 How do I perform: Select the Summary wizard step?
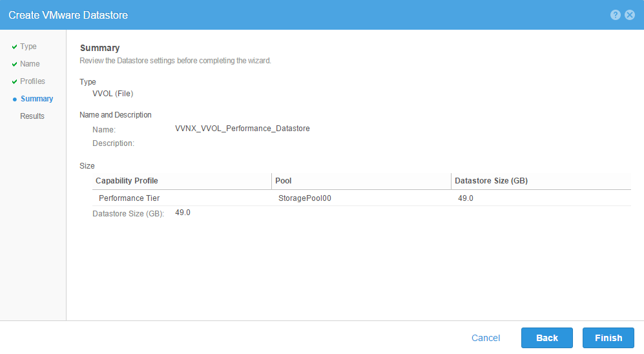tap(37, 99)
